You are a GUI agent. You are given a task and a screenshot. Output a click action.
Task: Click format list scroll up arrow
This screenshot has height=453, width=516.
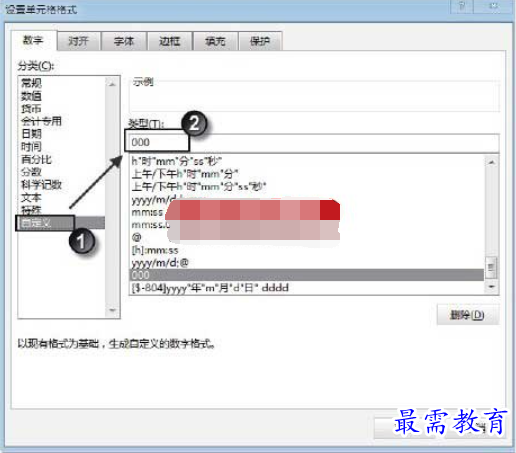pos(491,162)
